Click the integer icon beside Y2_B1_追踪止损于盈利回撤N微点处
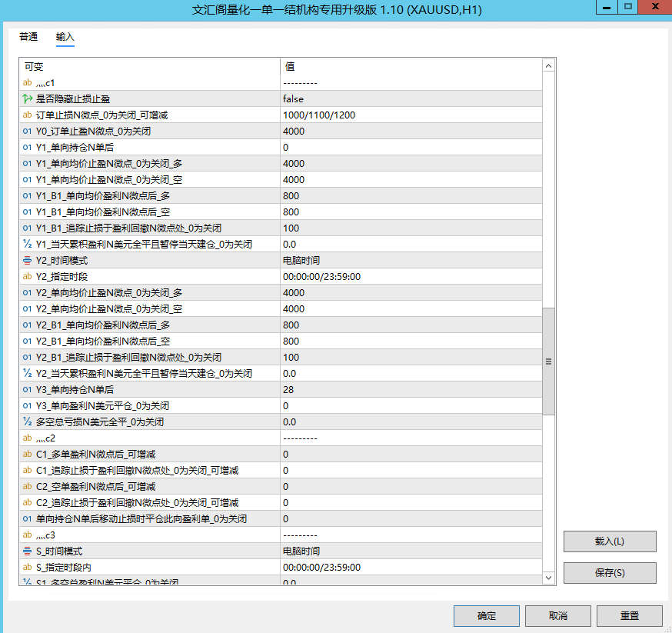672x633 pixels. tap(28, 357)
